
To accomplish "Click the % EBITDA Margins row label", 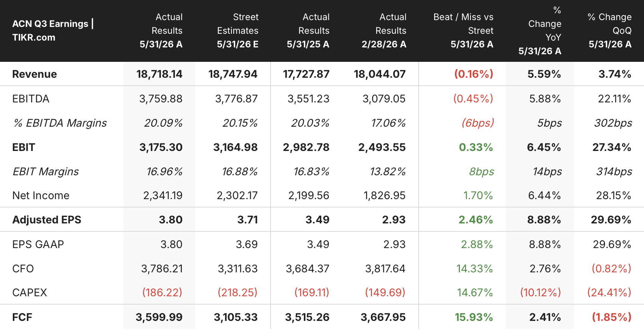I will coord(60,123).
